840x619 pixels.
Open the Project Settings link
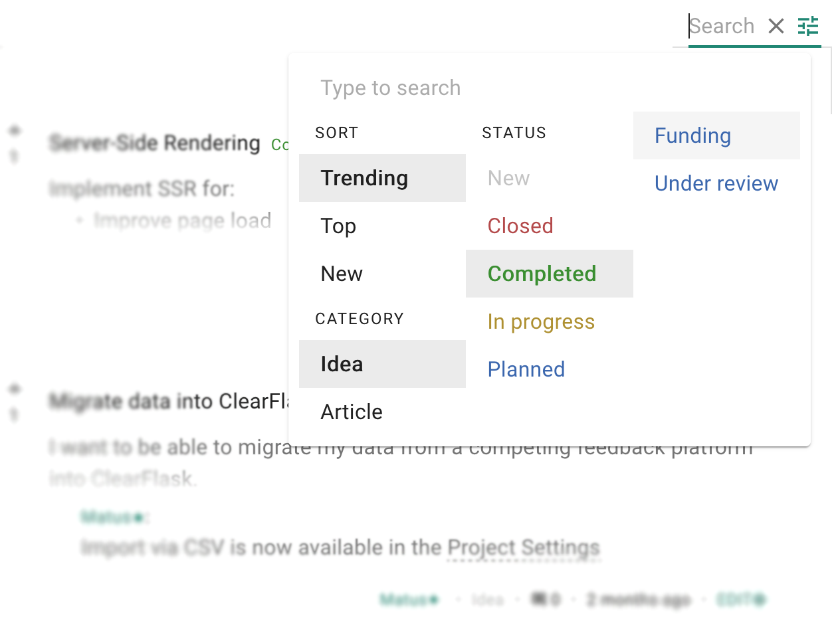(524, 548)
